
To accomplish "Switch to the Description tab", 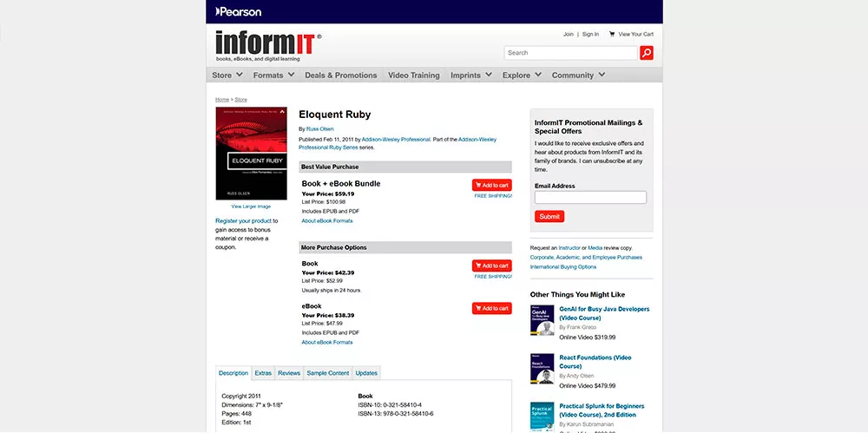I will pos(233,373).
